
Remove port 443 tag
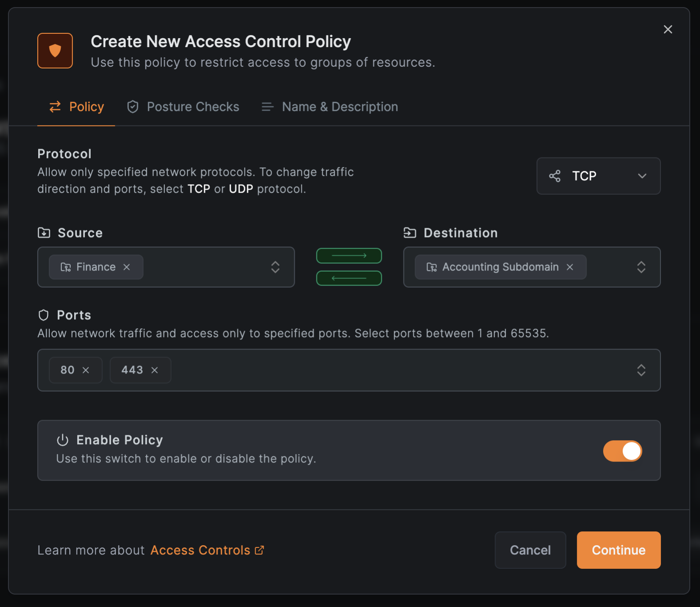click(x=155, y=370)
